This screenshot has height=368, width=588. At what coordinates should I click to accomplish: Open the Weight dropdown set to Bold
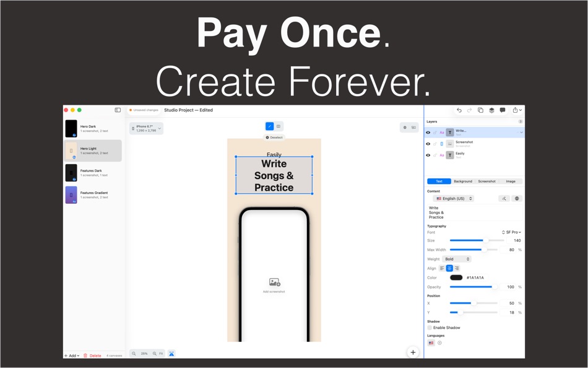click(457, 259)
